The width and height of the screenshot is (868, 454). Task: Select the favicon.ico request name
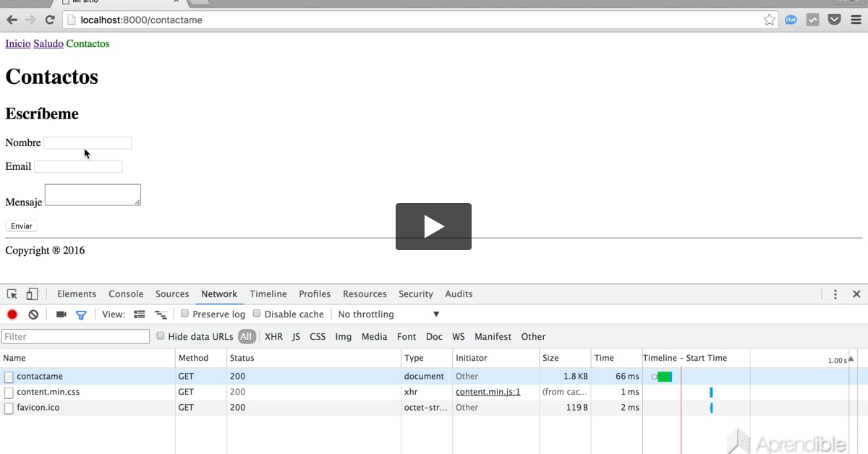[38, 408]
